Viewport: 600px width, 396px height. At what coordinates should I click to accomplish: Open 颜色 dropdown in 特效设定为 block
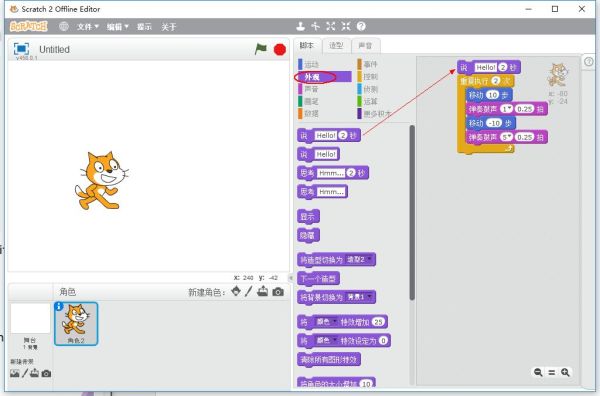pos(326,341)
